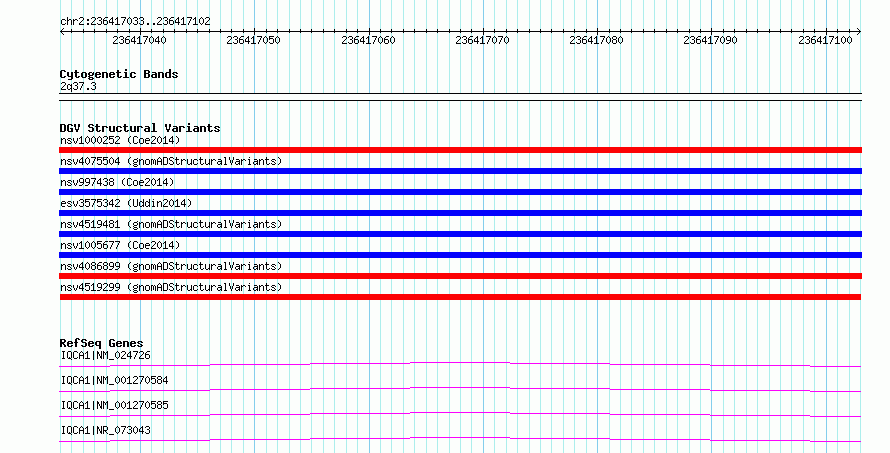Click the nsv1000252 (Coe2014) label
Viewport: 890px width, 453px height.
point(120,140)
